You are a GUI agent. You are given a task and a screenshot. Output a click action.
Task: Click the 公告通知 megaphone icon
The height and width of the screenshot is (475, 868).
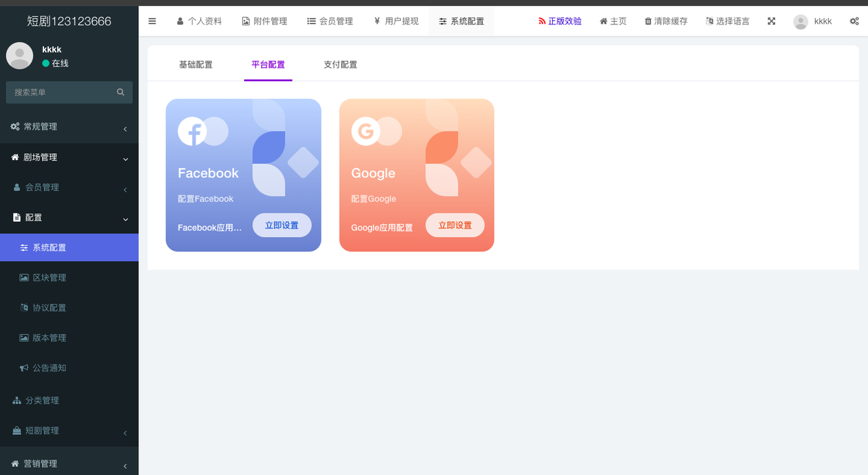(24, 368)
